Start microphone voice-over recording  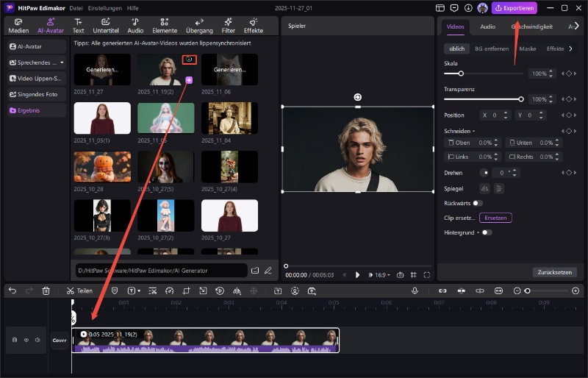[x=415, y=290]
